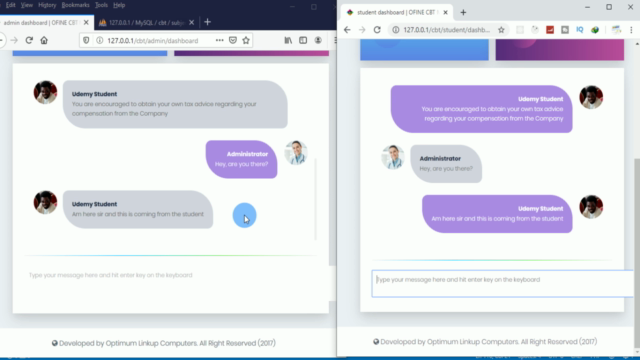Click Chrome page vertical scrollbar
The image size is (640, 360).
click(x=637, y=252)
